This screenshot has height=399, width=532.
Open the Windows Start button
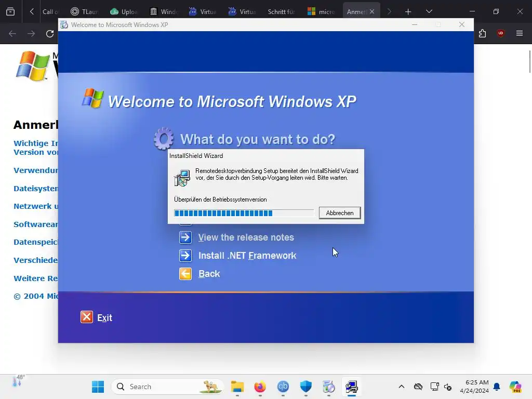(x=98, y=387)
